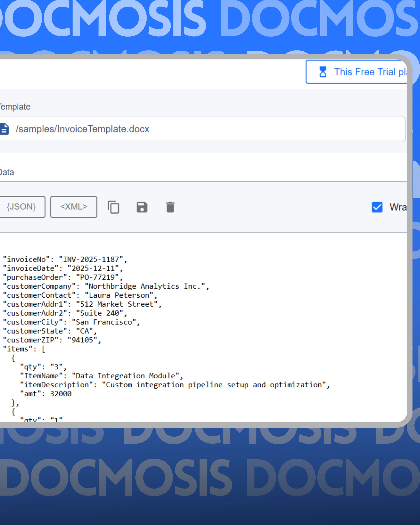Click the hourglass icon in trial banner
The width and height of the screenshot is (420, 525).
coord(323,72)
